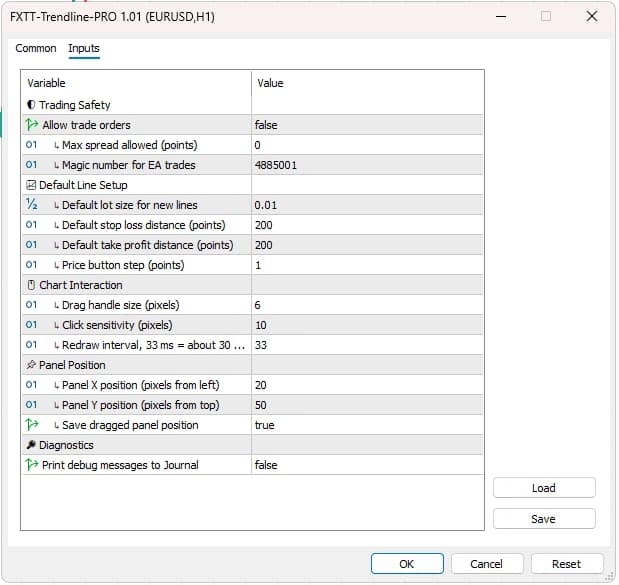Image resolution: width=619 pixels, height=585 pixels.
Task: Select Panel Y position (pixels from top) label
Action: point(141,405)
